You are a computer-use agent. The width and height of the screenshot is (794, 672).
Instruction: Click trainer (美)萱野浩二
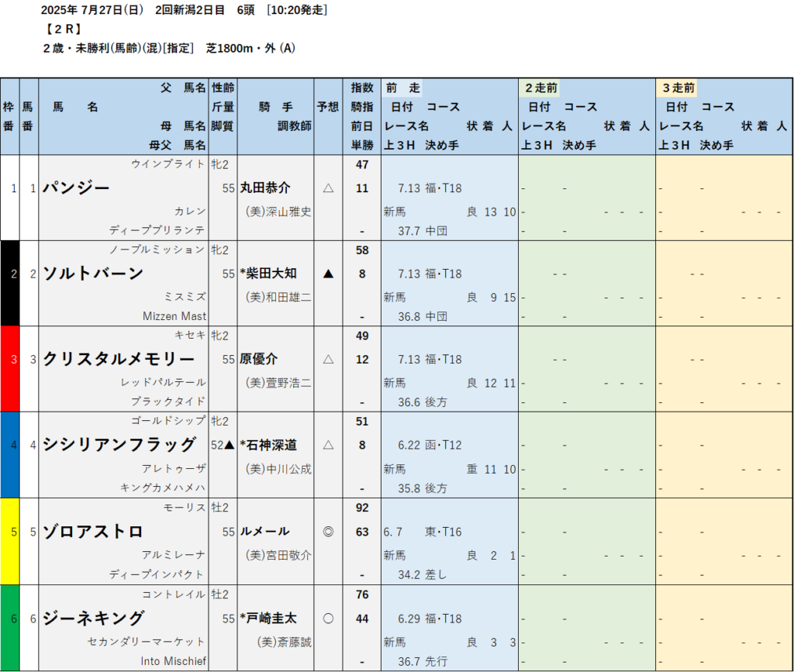pos(278,383)
